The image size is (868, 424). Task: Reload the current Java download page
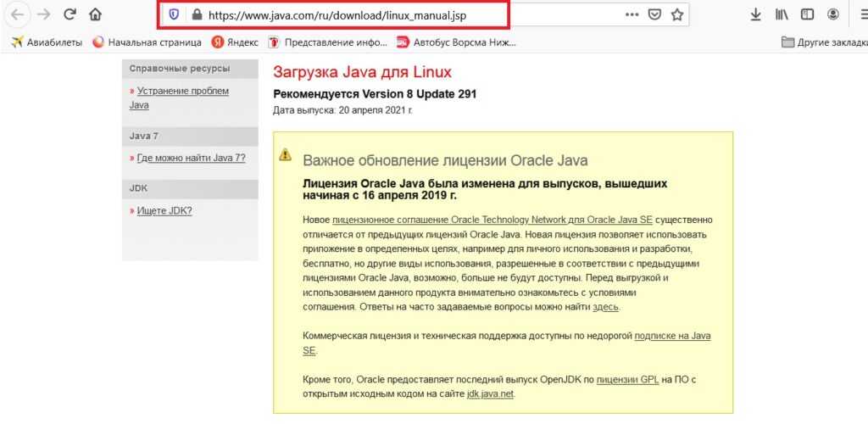tap(70, 14)
